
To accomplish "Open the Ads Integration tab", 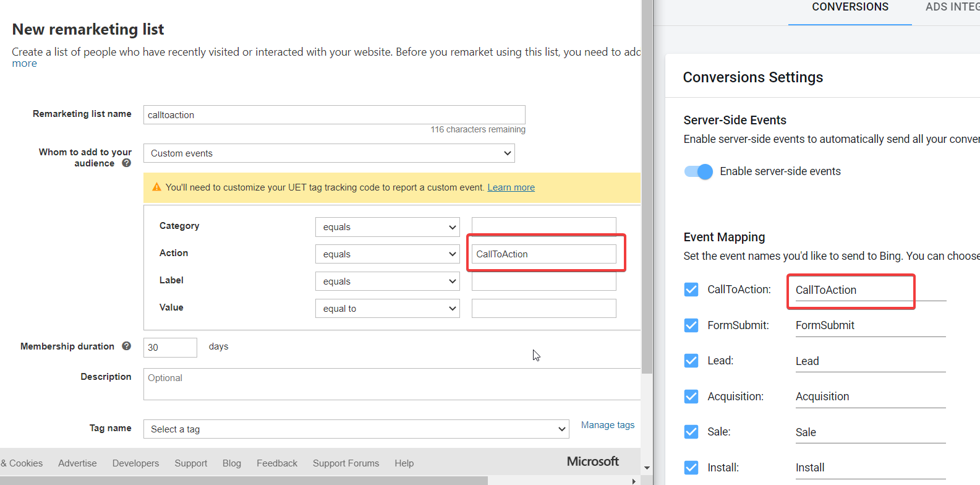I will 952,7.
